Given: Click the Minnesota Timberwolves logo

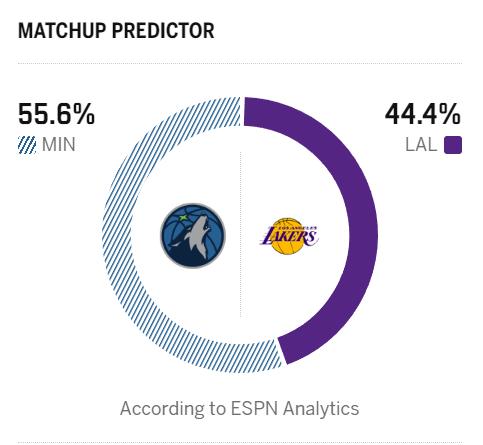Looking at the screenshot, I should click(193, 236).
